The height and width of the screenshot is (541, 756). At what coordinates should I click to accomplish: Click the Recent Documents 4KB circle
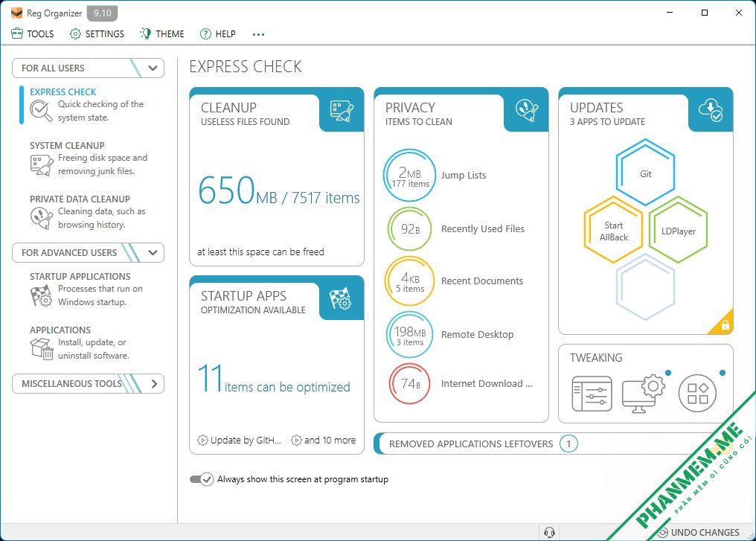point(410,281)
